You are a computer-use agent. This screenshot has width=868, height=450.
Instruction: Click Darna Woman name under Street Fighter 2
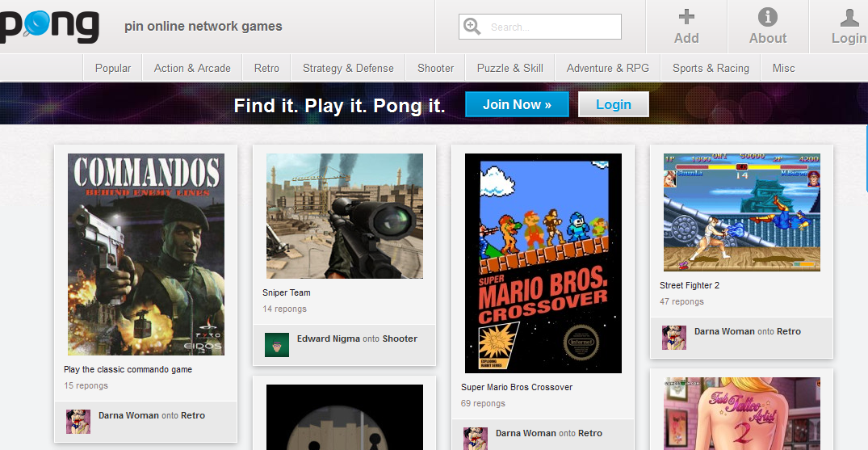pos(724,331)
